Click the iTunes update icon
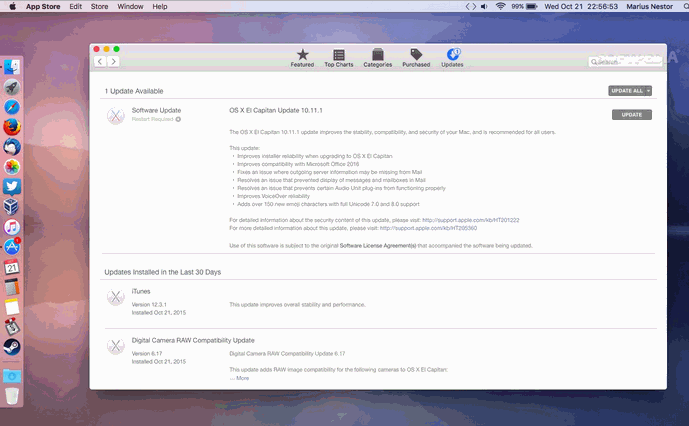The width and height of the screenshot is (689, 426). (116, 297)
